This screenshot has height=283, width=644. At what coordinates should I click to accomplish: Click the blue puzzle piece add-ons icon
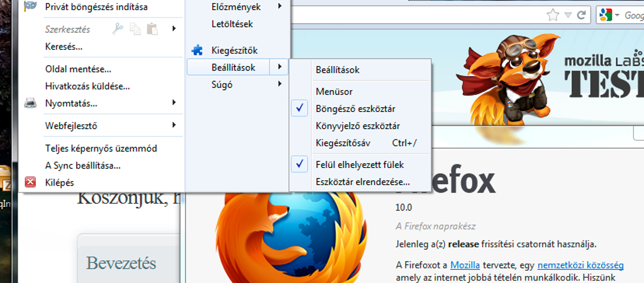(197, 50)
